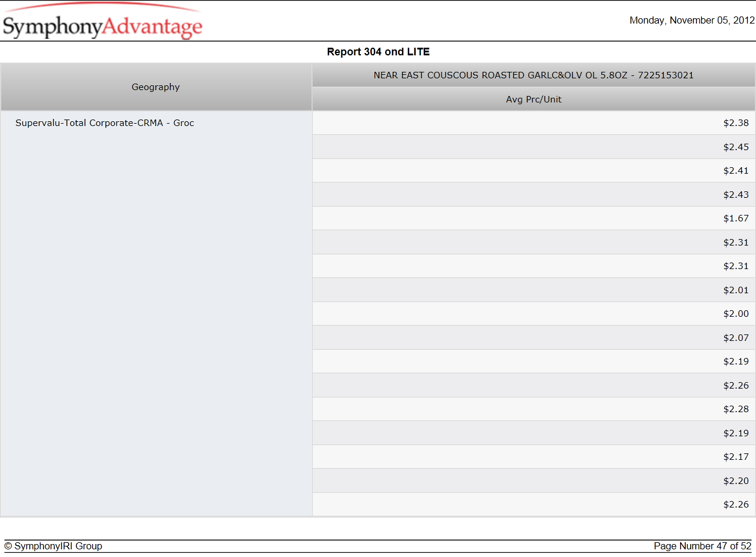The width and height of the screenshot is (756, 557).
Task: Select the $2.45 price cell
Action: click(533, 147)
